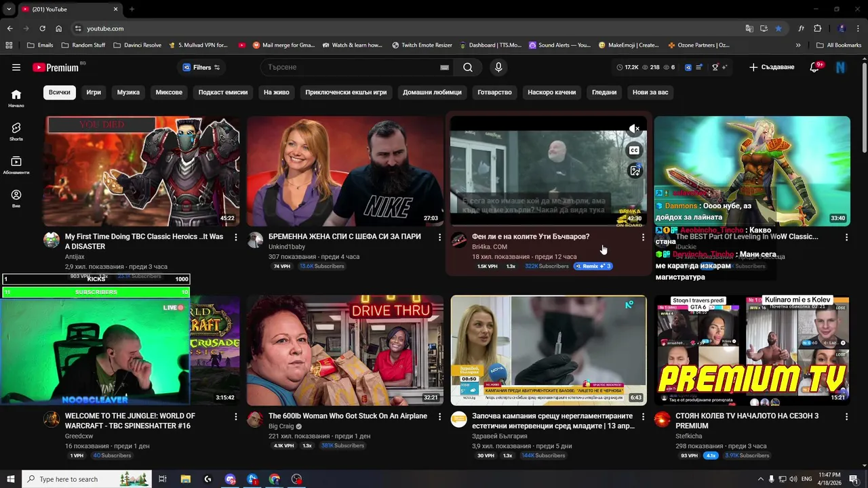The height and width of the screenshot is (488, 868).
Task: Open the Big Craig channel link
Action: (x=281, y=426)
